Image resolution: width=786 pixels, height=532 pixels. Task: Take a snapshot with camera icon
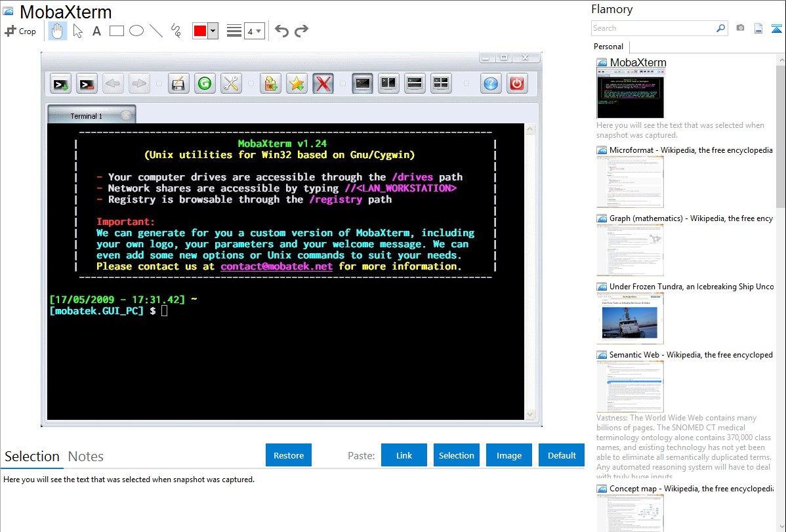pyautogui.click(x=740, y=28)
